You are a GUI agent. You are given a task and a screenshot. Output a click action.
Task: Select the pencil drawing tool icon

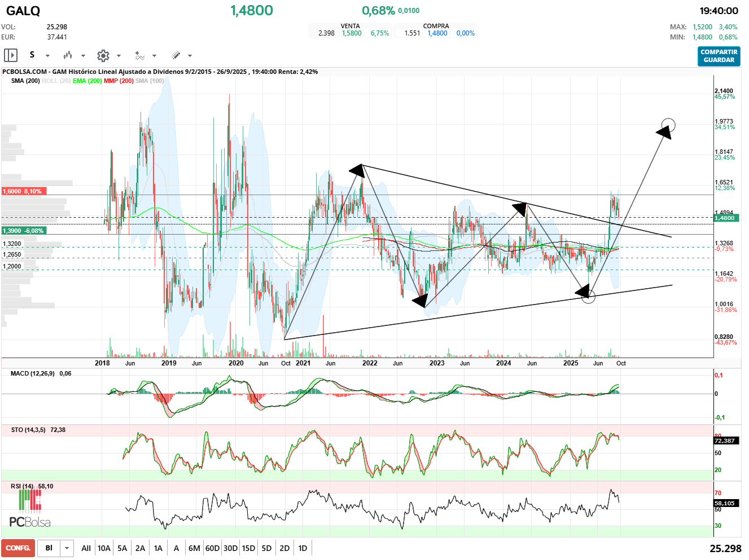(x=176, y=55)
